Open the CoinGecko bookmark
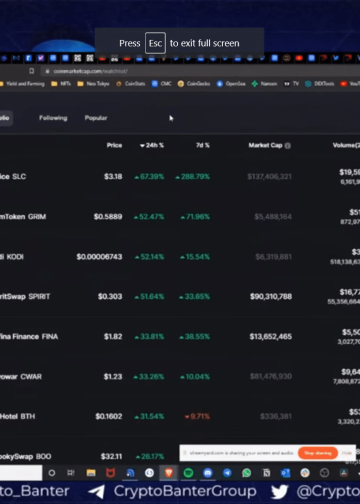The height and width of the screenshot is (504, 360). (x=194, y=84)
